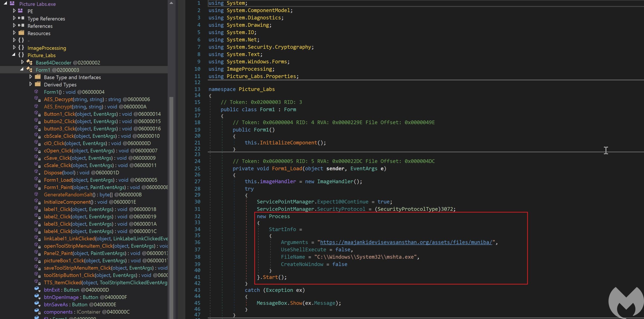Screen dimensions: 644x319
Task: Click the btnExit field icon
Action: click(37, 289)
